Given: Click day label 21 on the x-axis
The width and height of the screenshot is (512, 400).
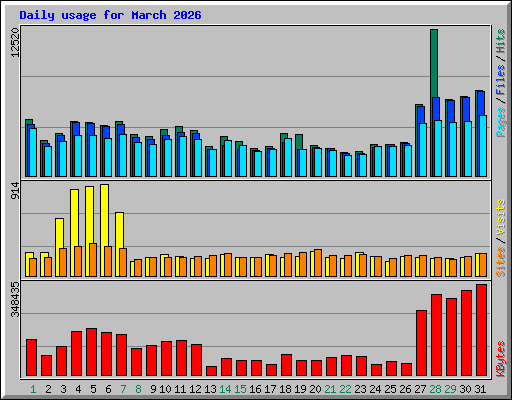Looking at the screenshot, I should point(330,389).
